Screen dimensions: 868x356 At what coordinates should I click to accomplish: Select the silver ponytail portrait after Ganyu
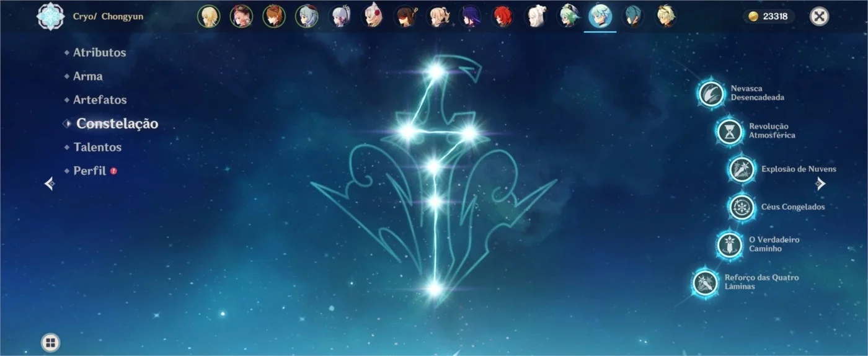(x=339, y=16)
